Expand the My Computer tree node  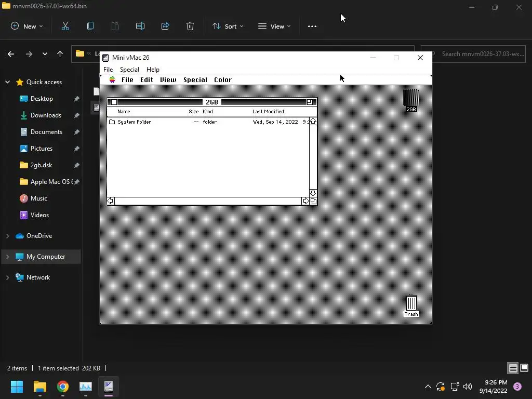[x=7, y=257]
